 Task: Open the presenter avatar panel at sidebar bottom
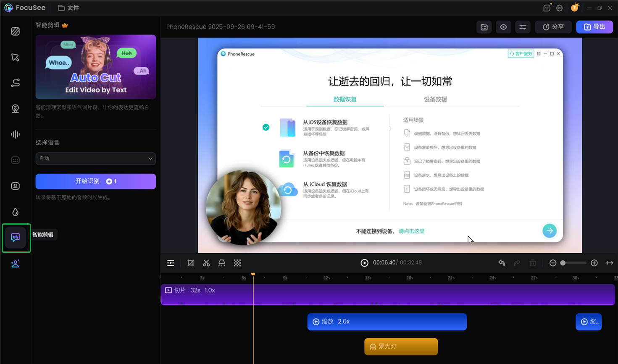tap(15, 263)
